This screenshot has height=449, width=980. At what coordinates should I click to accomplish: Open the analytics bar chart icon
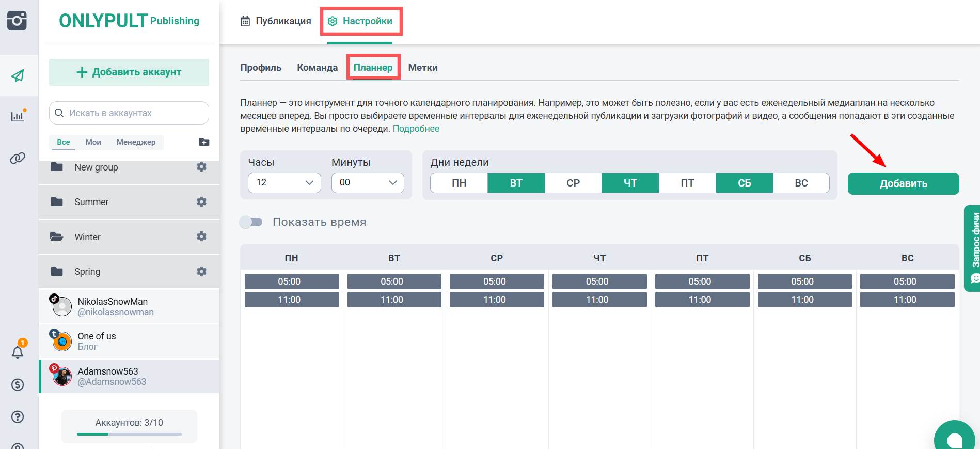[18, 116]
